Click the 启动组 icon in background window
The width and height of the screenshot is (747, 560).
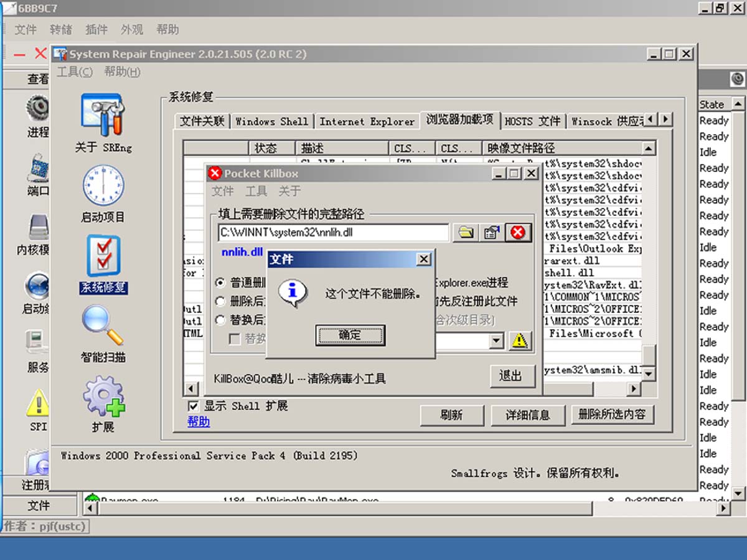tap(37, 286)
